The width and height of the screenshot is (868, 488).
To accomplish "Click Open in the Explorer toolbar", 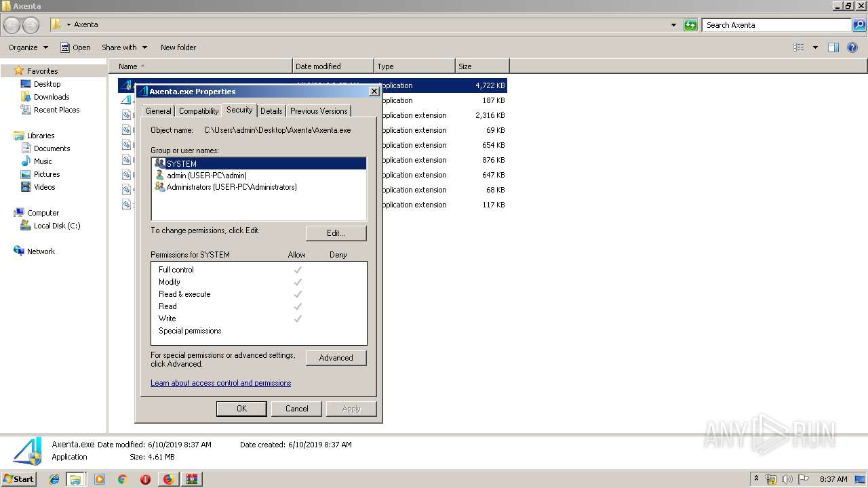I will pos(75,47).
